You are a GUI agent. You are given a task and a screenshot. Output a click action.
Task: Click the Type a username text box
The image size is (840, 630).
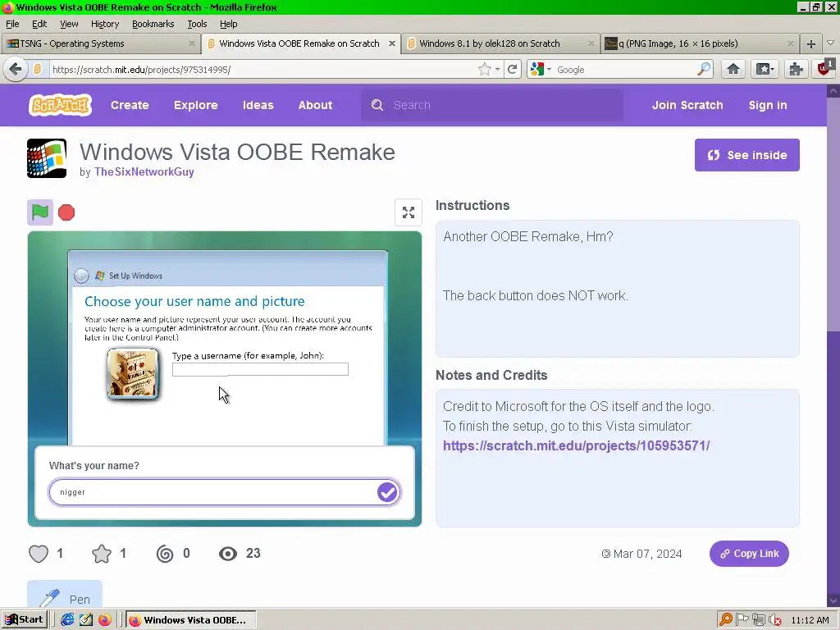[260, 369]
